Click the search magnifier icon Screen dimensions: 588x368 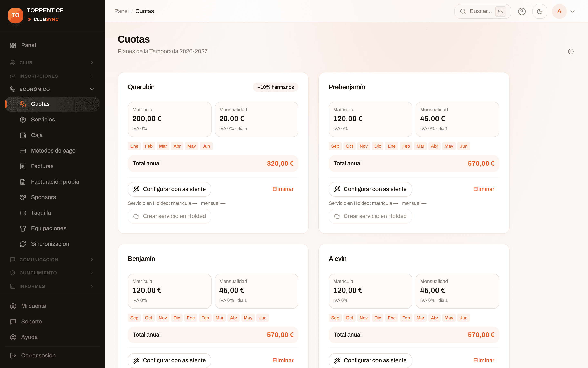[463, 11]
